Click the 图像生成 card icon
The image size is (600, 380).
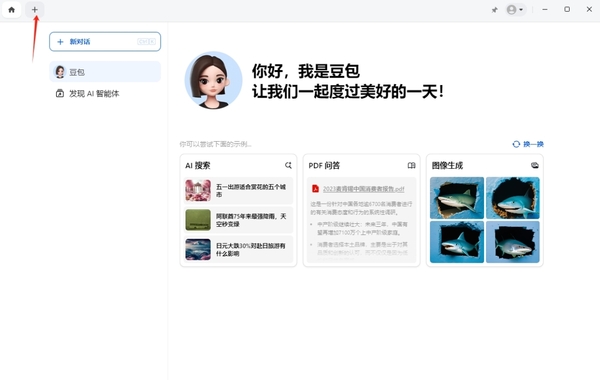[x=535, y=165]
